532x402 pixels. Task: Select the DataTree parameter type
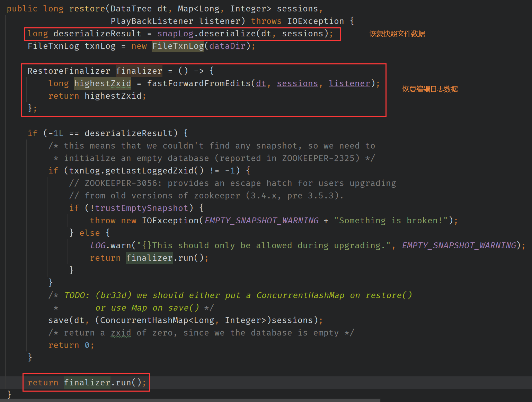[x=131, y=9]
